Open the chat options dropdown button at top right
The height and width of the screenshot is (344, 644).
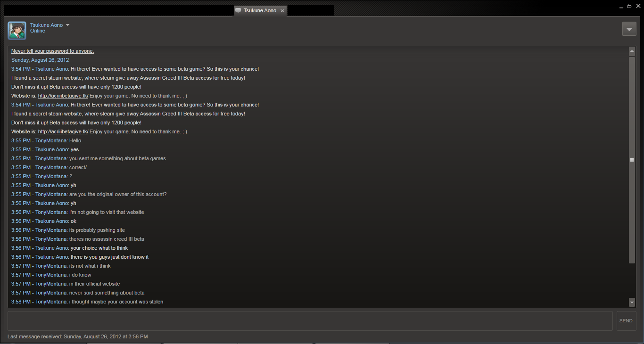pyautogui.click(x=629, y=29)
